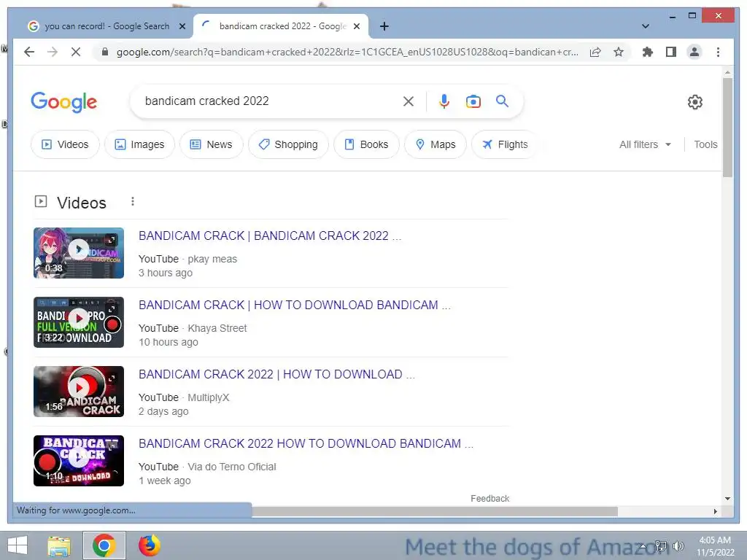This screenshot has width=747, height=560.
Task: Click the horizontal scrollbar thumb
Action: (435, 511)
